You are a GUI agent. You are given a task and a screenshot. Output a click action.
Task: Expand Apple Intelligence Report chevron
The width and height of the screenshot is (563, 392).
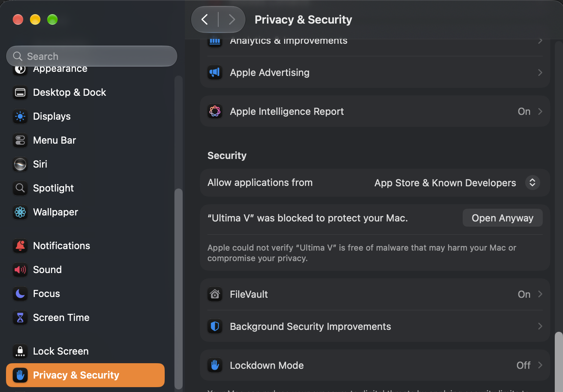point(540,111)
